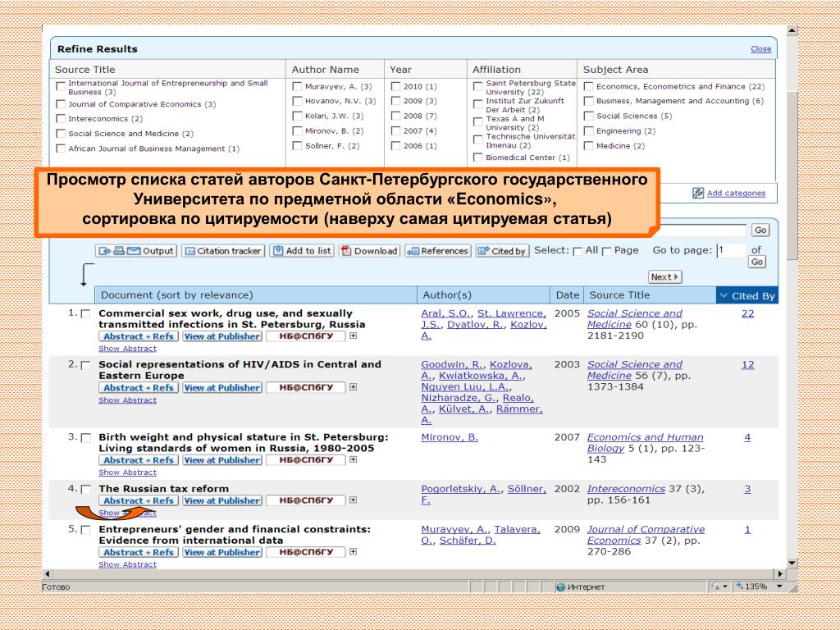Open author Mironov, B. link
Image resolution: width=840 pixels, height=630 pixels.
coord(450,437)
